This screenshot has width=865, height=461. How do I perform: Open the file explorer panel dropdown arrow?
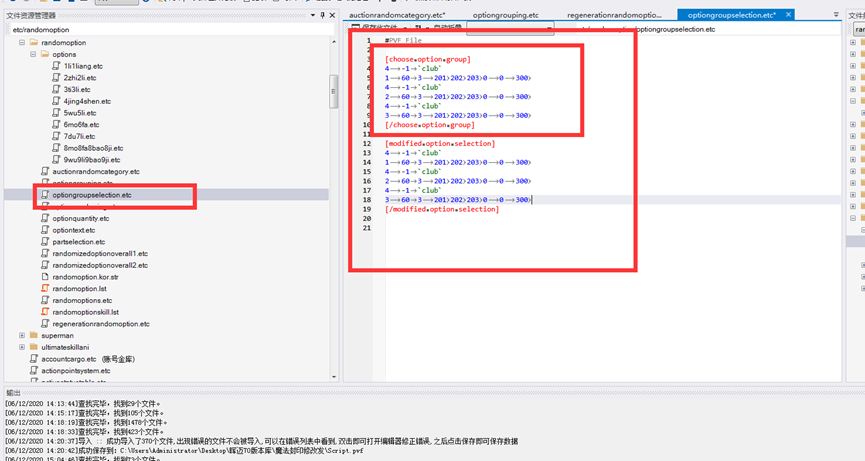coord(312,16)
